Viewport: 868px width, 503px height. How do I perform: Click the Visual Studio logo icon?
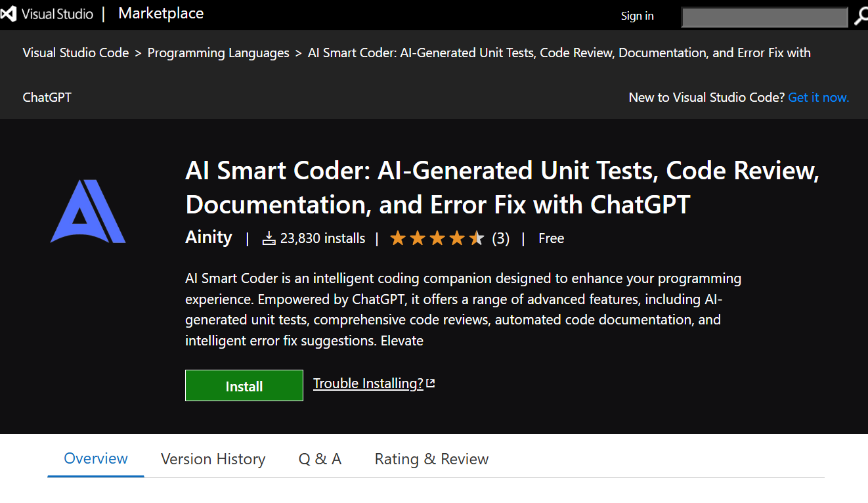coord(8,14)
